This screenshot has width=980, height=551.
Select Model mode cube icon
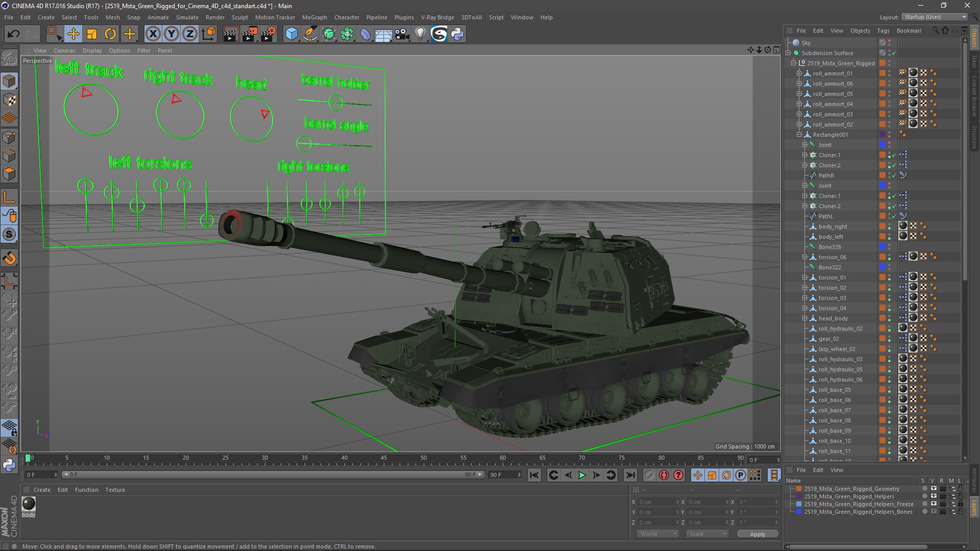9,81
